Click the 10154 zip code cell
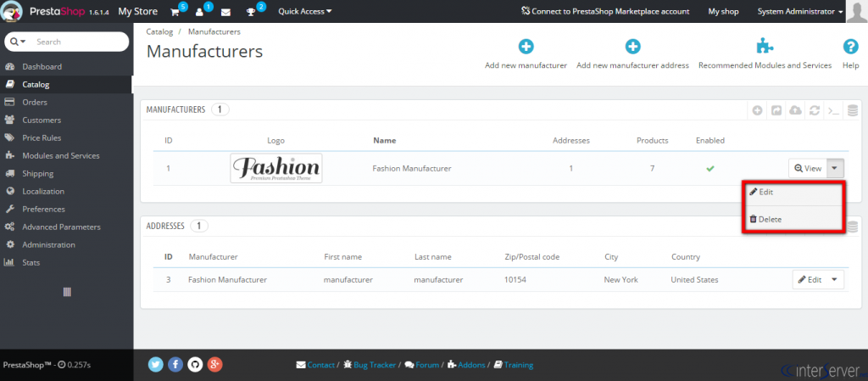 click(515, 280)
